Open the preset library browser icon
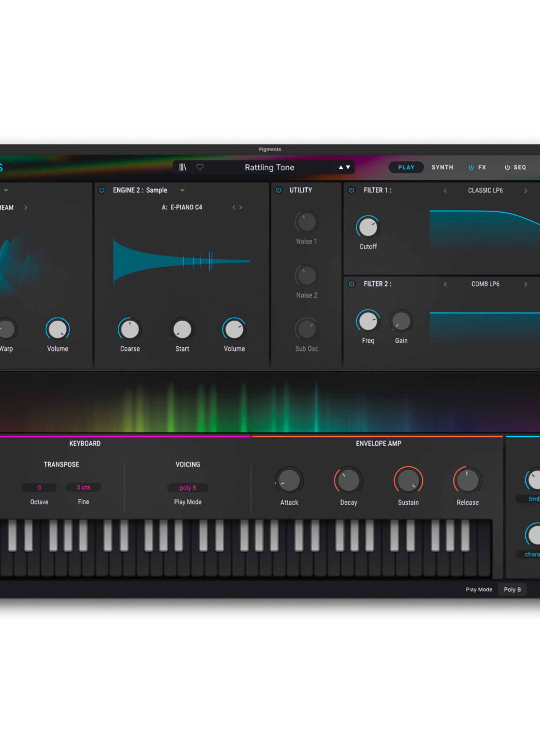 coord(182,167)
